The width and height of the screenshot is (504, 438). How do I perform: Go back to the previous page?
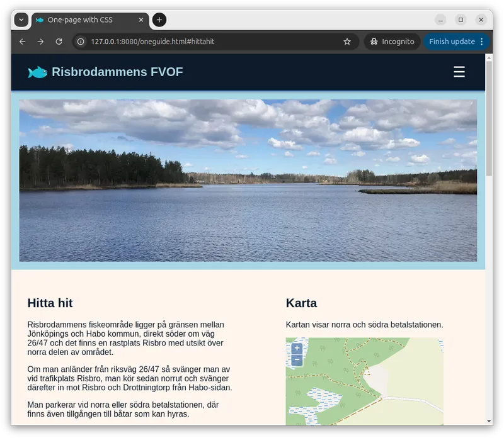(x=23, y=42)
